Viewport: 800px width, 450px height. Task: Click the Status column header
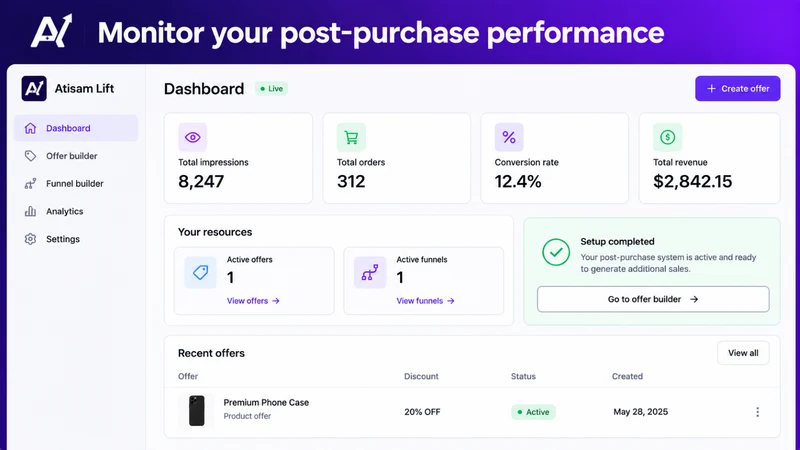pos(523,377)
